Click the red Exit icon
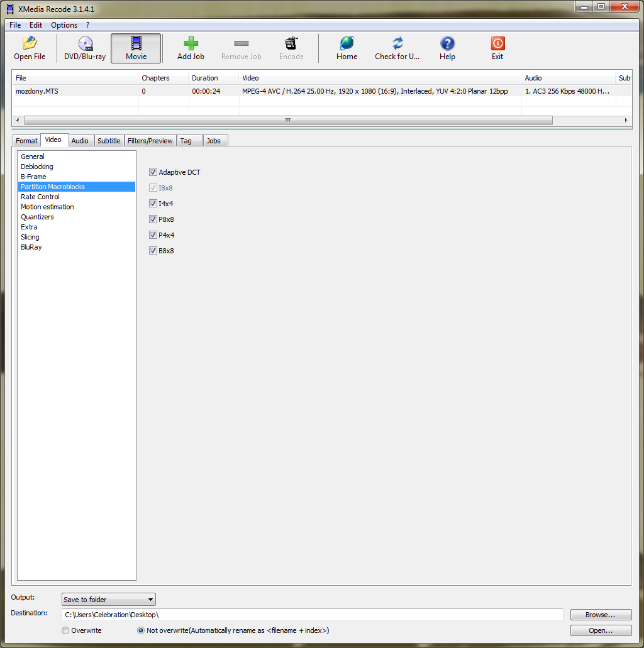This screenshot has height=648, width=644. pos(497,43)
